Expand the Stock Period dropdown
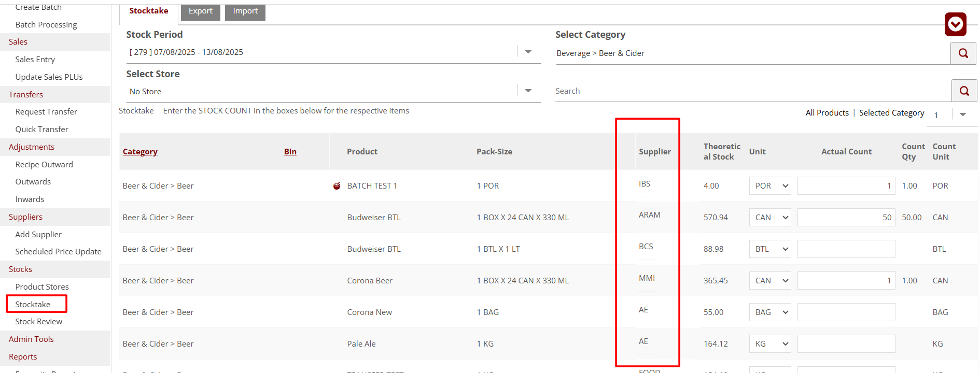Image resolution: width=980 pixels, height=373 pixels. 528,52
